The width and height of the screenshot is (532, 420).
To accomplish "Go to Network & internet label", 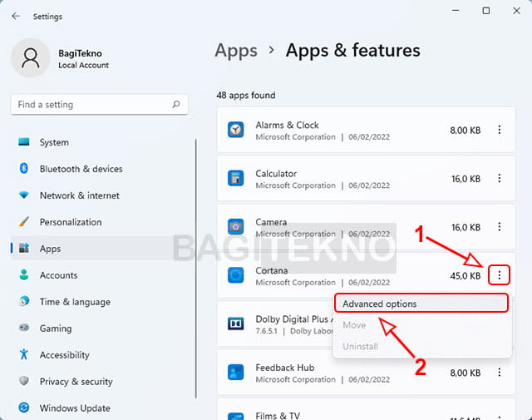I will [x=80, y=195].
